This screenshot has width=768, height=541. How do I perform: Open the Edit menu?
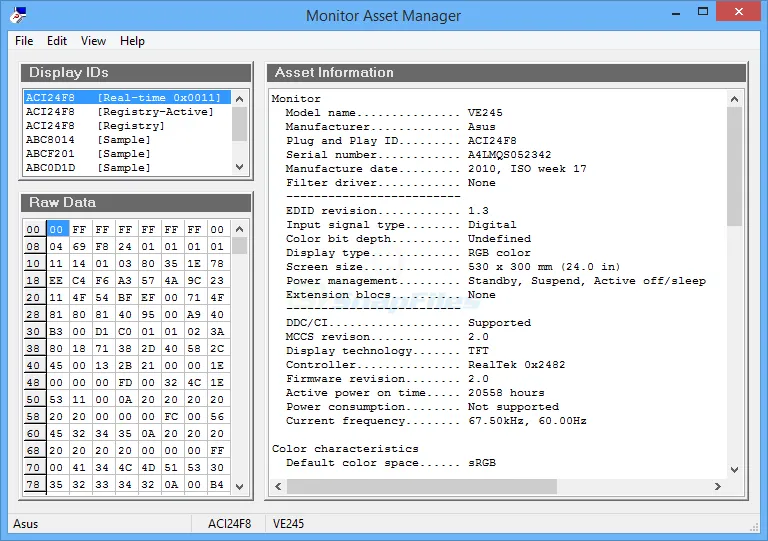click(57, 41)
